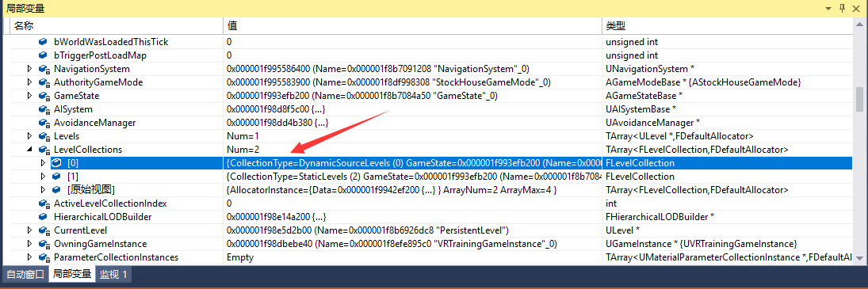Expand LevelCollections element [0]

(43, 163)
